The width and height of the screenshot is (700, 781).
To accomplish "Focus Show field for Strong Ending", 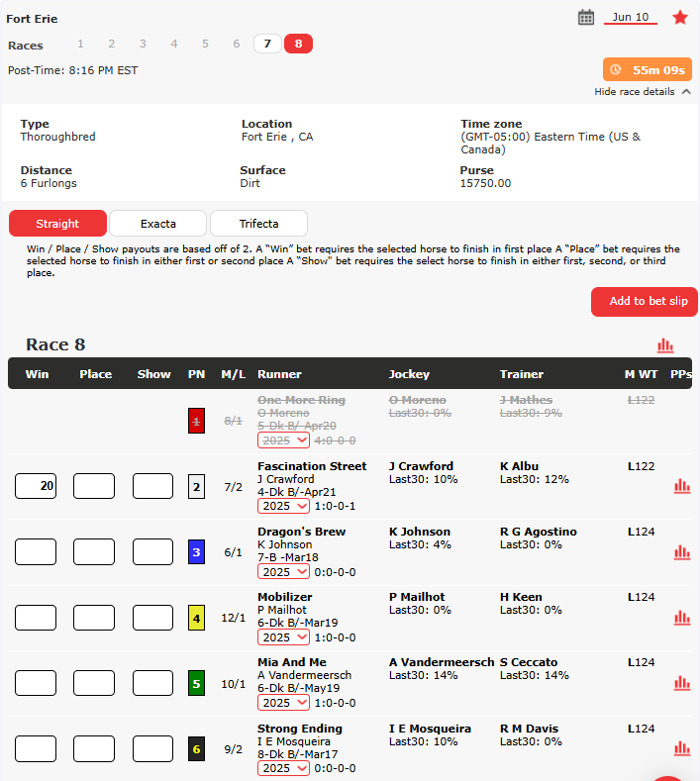I will [x=152, y=748].
